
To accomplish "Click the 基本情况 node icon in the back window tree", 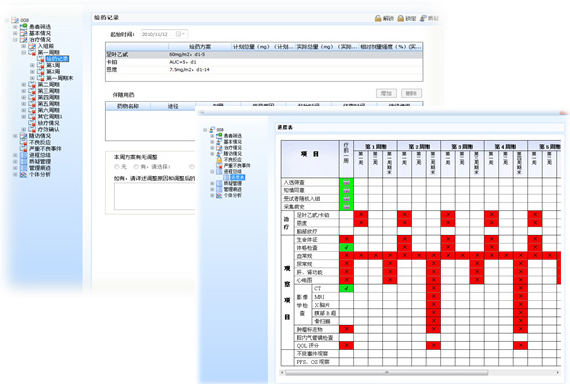I will (24, 33).
